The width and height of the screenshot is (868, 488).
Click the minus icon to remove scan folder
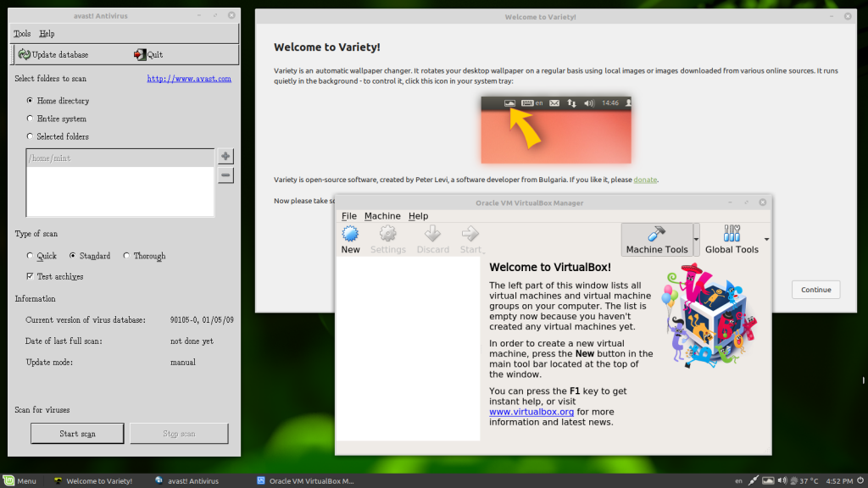tap(225, 175)
